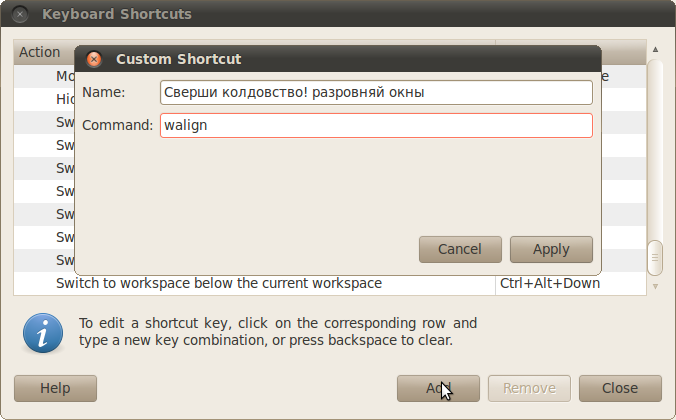Screen dimensions: 676x420
Task: Click the Close button at bottom right
Action: pyautogui.click(x=620, y=388)
